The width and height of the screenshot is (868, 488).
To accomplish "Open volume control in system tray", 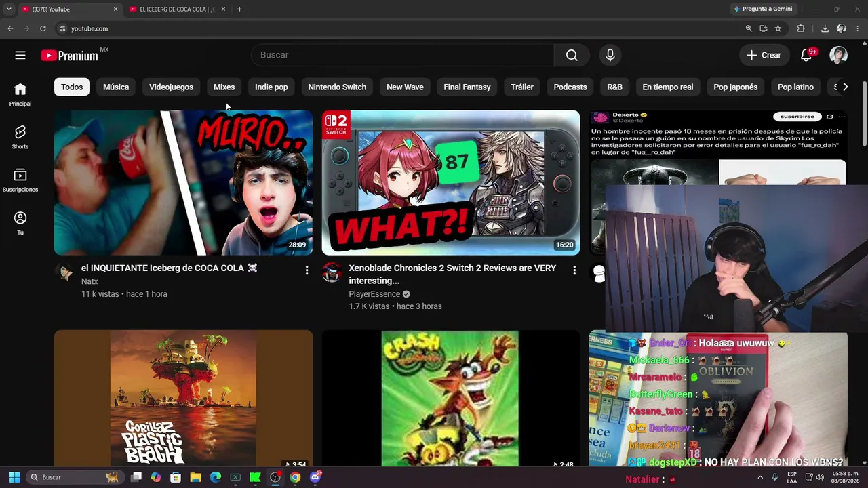I will point(820,477).
